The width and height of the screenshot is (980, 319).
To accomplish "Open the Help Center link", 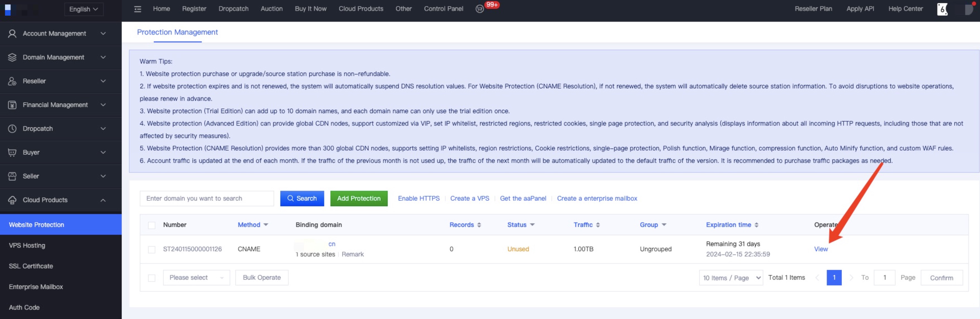I will click(x=905, y=9).
